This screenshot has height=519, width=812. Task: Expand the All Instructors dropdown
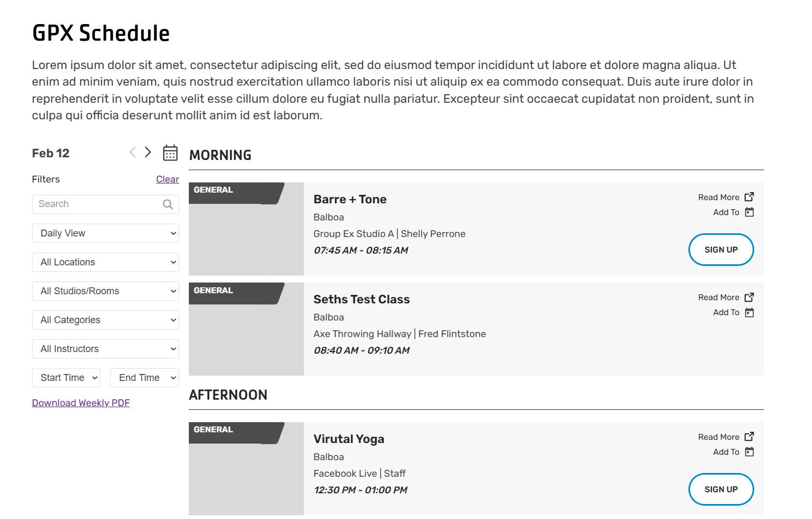[105, 349]
